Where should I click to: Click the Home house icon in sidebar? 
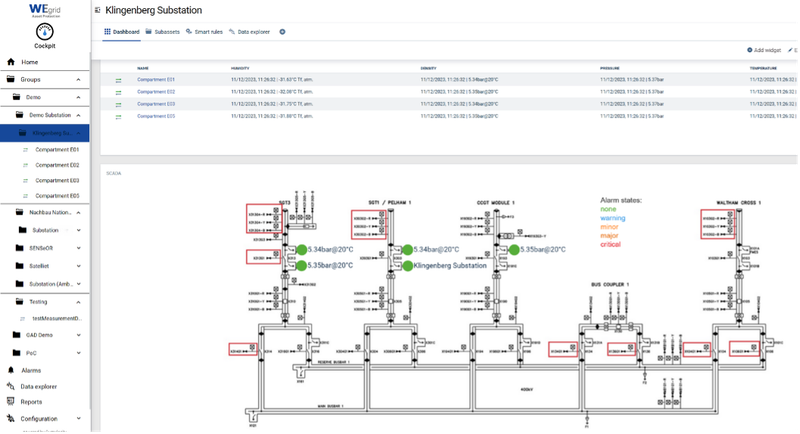coord(11,62)
